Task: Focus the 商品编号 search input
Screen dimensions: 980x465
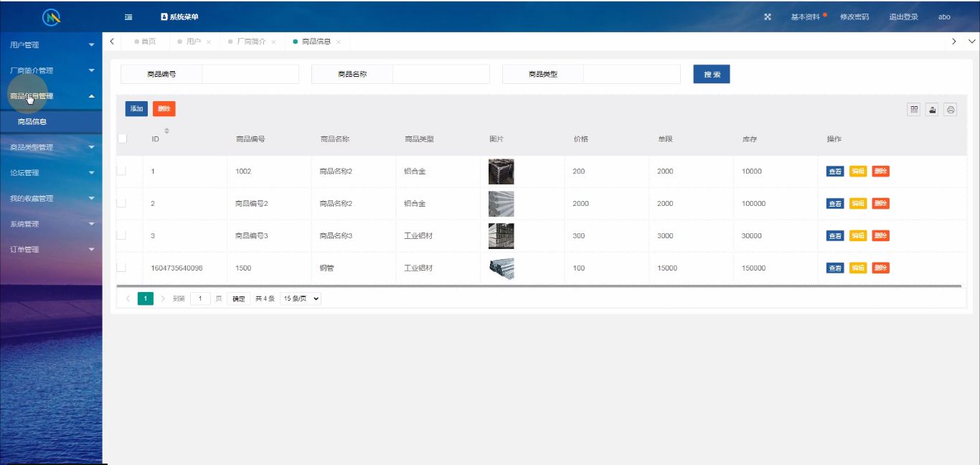Action: [250, 74]
